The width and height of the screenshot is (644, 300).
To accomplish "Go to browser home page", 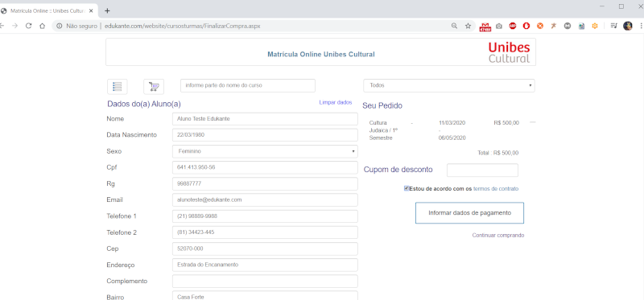I will click(42, 26).
